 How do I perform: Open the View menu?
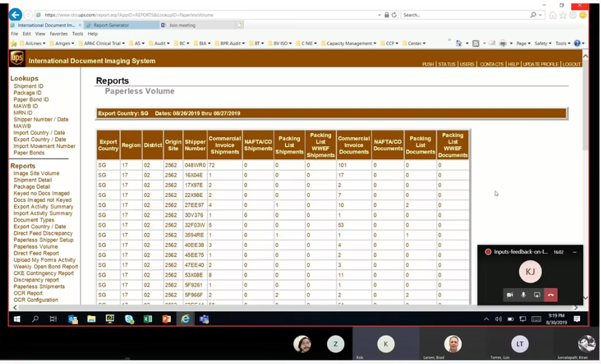[x=40, y=34]
